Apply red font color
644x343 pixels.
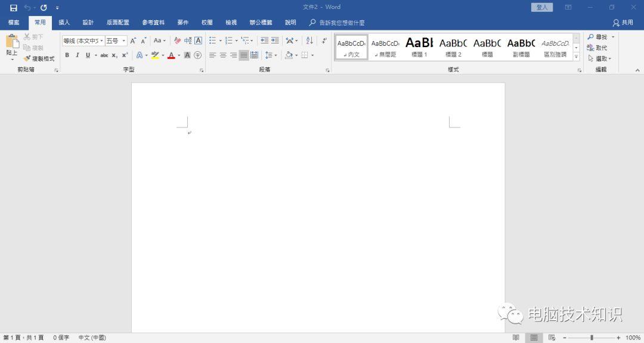point(171,55)
